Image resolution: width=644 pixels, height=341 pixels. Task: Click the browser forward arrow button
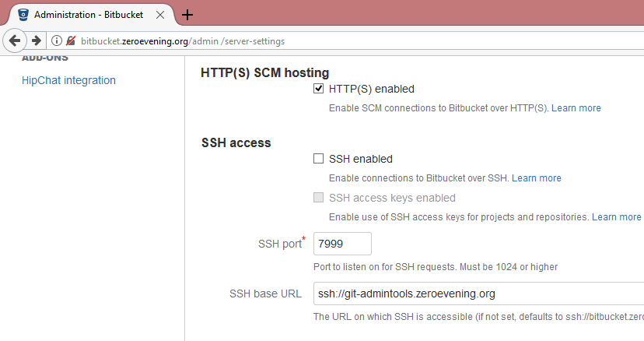tap(36, 40)
